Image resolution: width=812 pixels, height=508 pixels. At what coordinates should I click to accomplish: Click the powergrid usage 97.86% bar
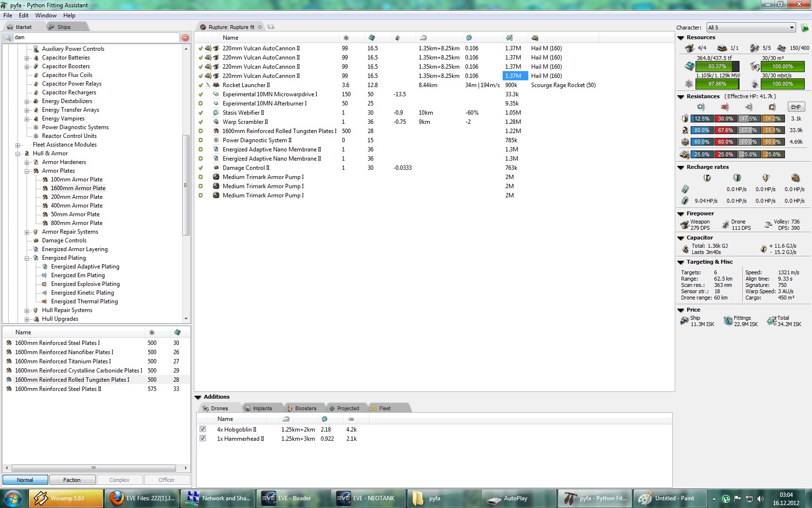[717, 84]
